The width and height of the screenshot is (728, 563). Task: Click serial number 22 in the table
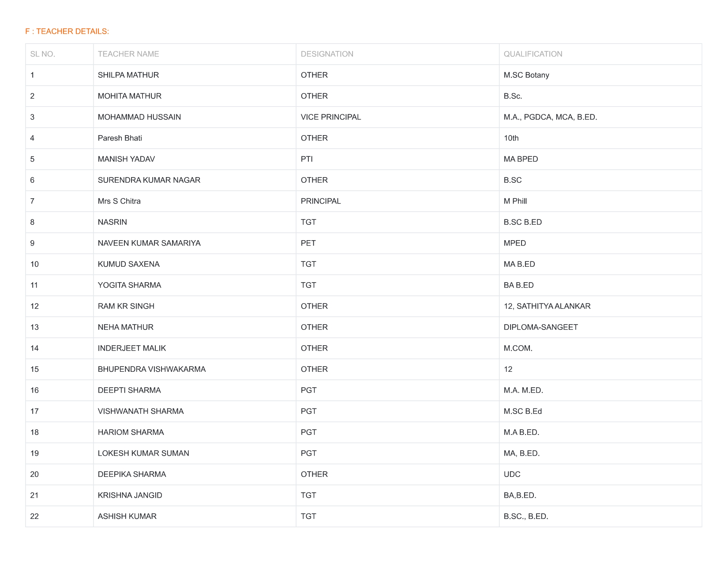click(x=34, y=516)
